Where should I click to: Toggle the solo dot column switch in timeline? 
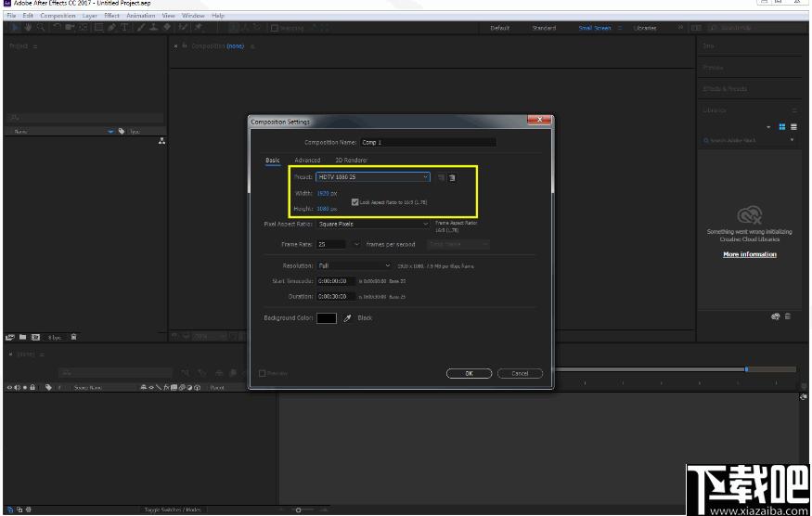25,388
